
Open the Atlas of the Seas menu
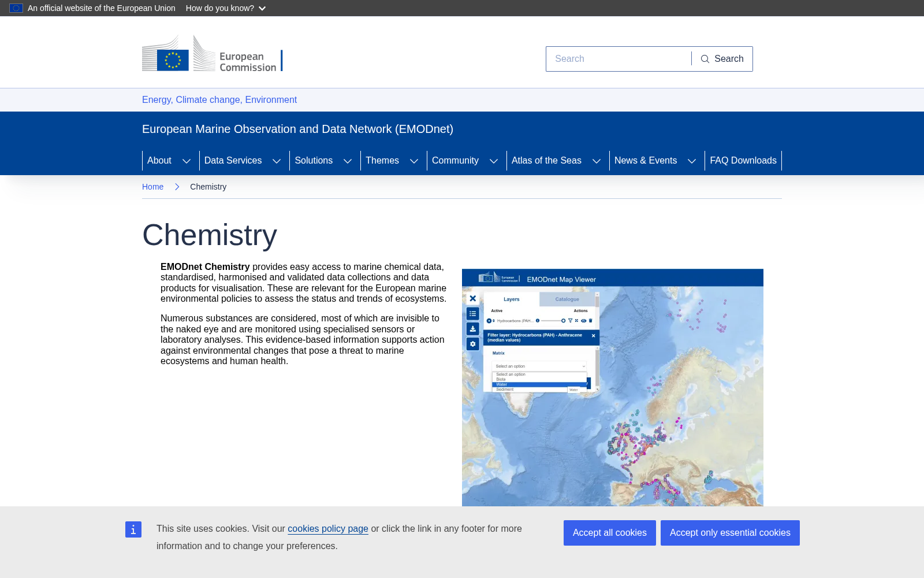coord(546,161)
